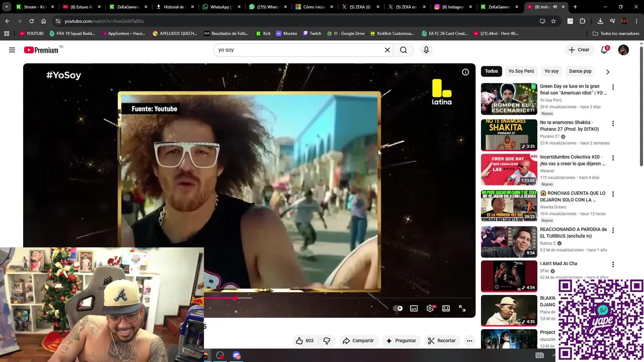
Task: Toggle autoplay switch in the player
Action: click(x=397, y=309)
